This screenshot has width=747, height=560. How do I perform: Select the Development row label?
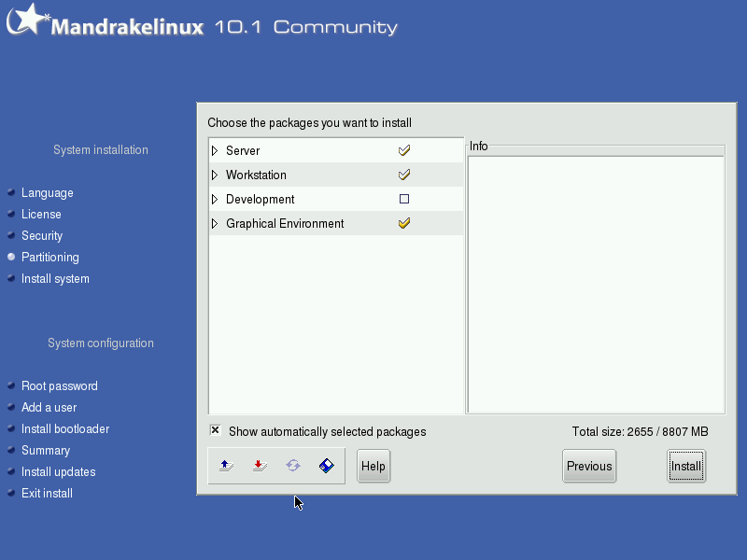pos(261,199)
